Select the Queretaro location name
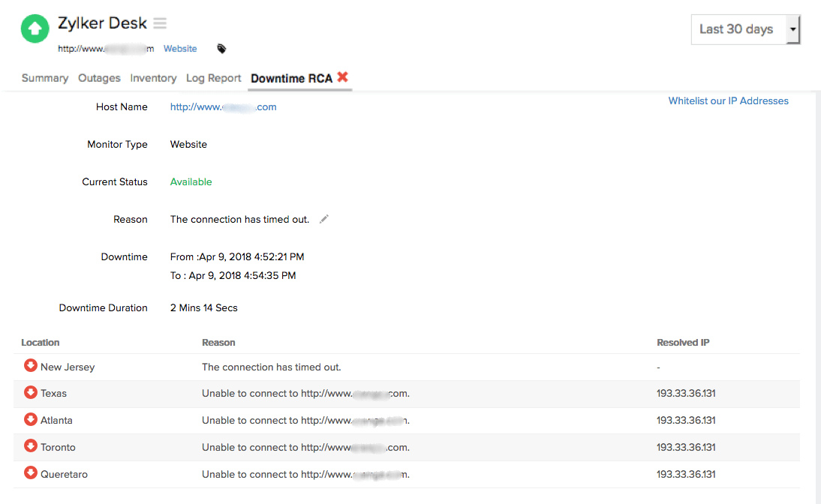The height and width of the screenshot is (504, 821). point(64,474)
